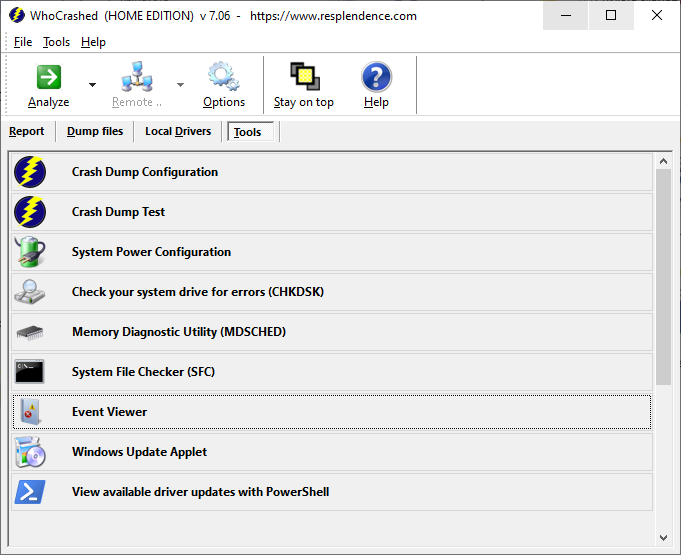Launch Check your system drive for errors (CHKDSK)
The height and width of the screenshot is (555, 681).
tap(332, 292)
